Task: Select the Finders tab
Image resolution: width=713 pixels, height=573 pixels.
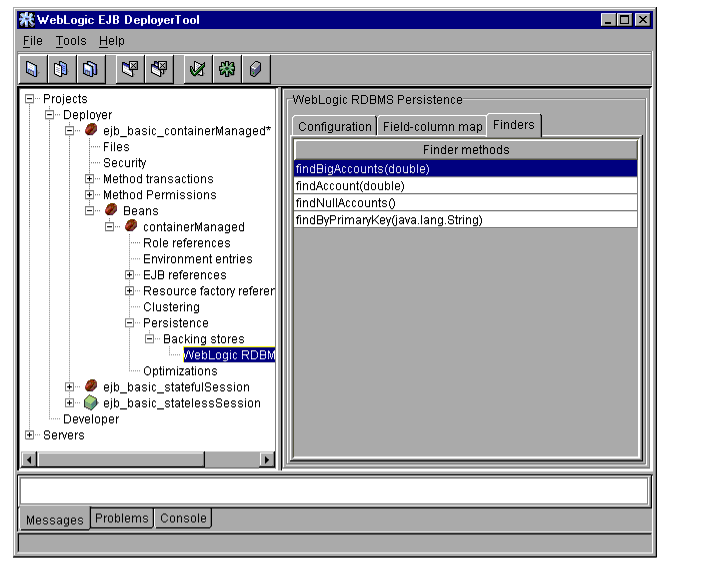Action: coord(514,125)
